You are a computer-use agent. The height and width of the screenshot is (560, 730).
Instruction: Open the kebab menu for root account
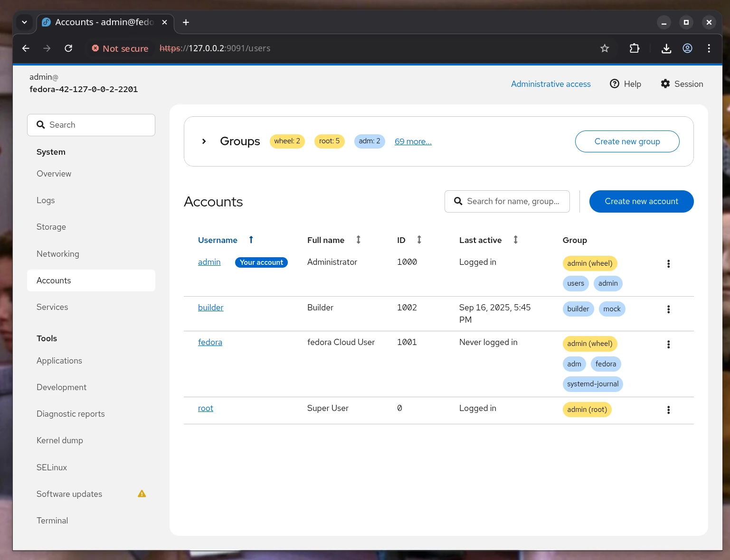[668, 410]
